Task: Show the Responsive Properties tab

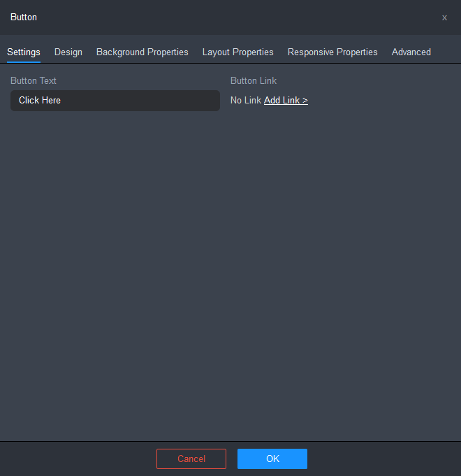Action: [332, 52]
